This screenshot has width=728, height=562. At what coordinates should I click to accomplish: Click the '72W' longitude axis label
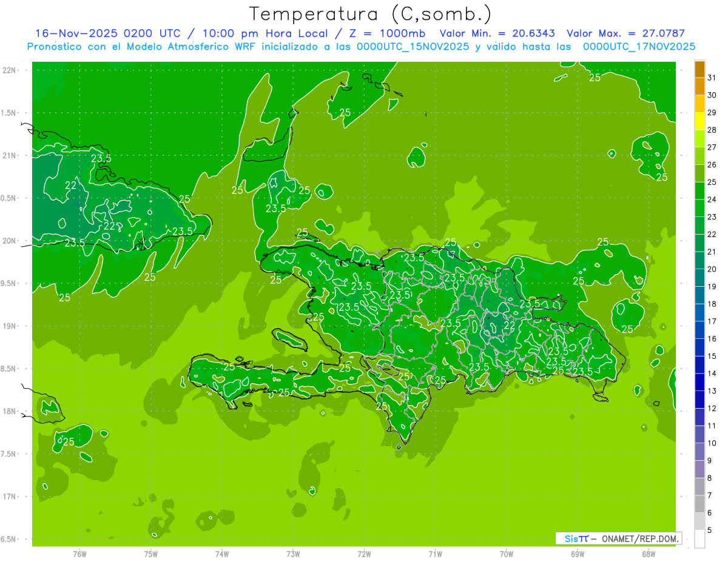(364, 554)
